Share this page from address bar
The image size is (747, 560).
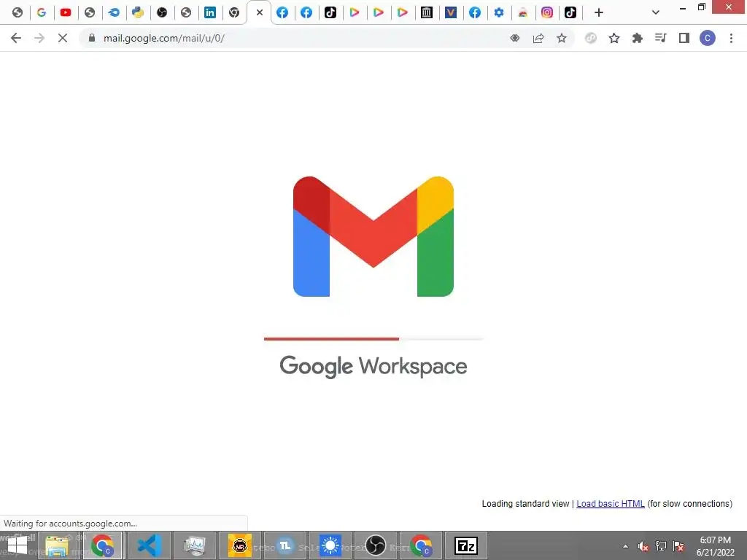click(538, 38)
